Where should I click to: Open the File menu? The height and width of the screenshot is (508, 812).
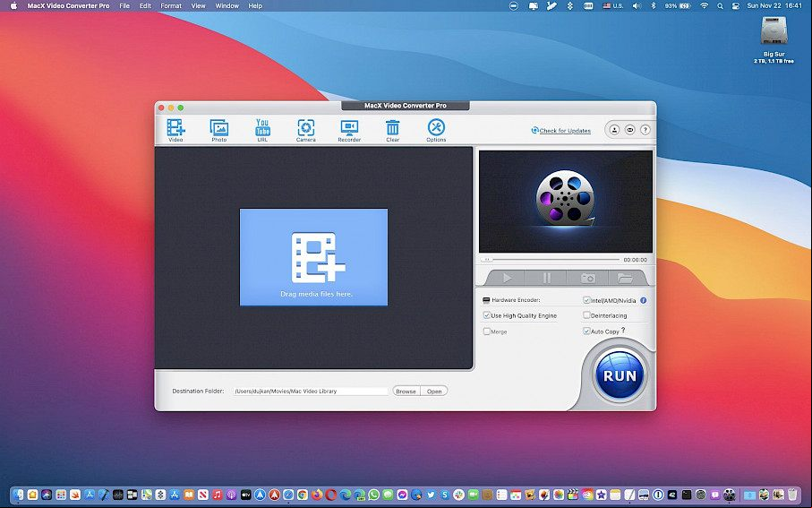point(124,5)
